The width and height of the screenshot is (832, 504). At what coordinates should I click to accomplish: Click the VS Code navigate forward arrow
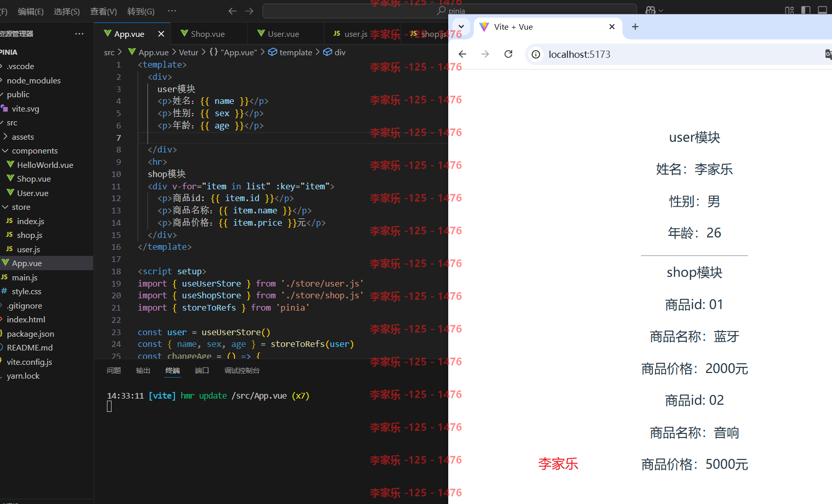[249, 11]
